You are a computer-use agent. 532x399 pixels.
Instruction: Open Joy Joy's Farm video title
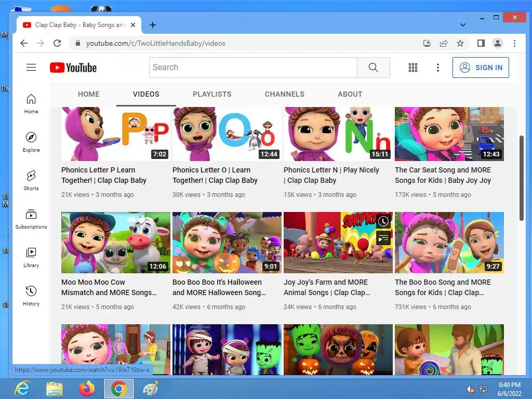tap(327, 287)
